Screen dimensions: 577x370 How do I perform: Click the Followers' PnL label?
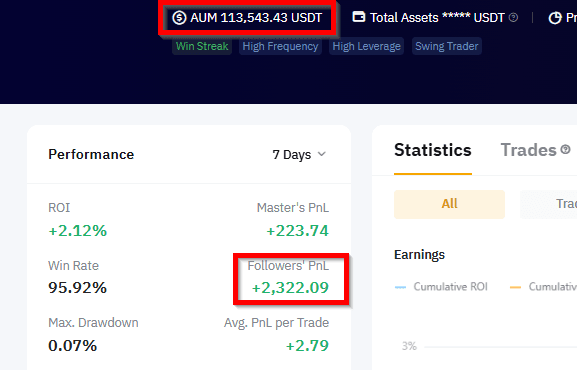(x=288, y=265)
